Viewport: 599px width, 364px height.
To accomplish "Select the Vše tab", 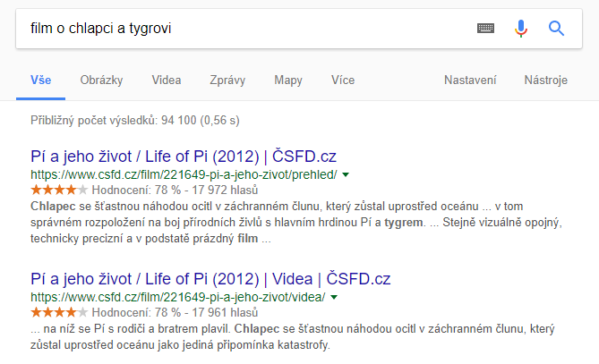I will [x=41, y=80].
